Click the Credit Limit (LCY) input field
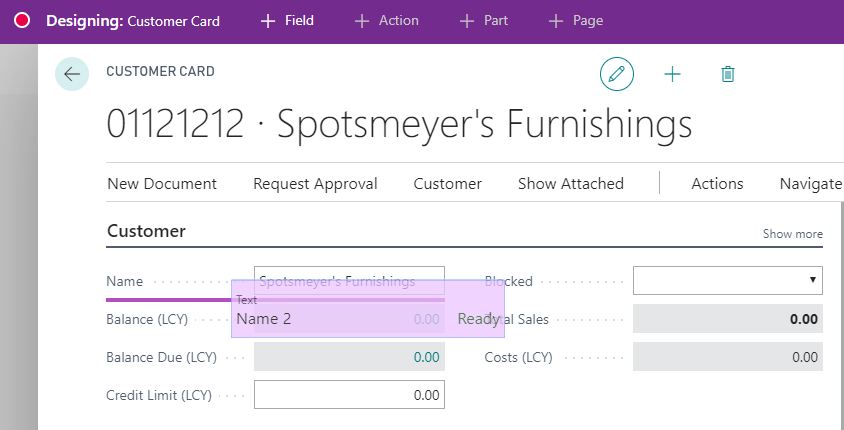This screenshot has width=844, height=430. (x=349, y=394)
